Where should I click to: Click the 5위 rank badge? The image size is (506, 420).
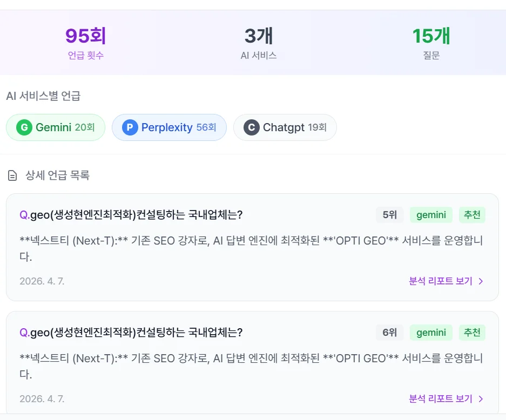coord(389,215)
